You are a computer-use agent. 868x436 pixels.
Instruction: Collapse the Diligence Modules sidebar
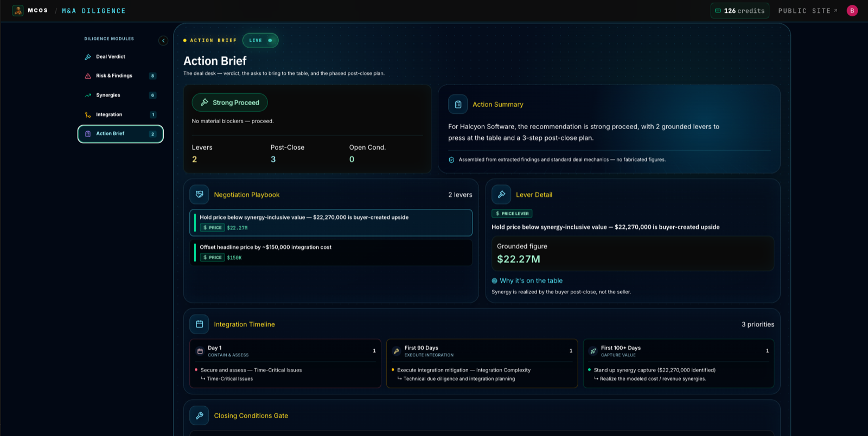pos(163,41)
